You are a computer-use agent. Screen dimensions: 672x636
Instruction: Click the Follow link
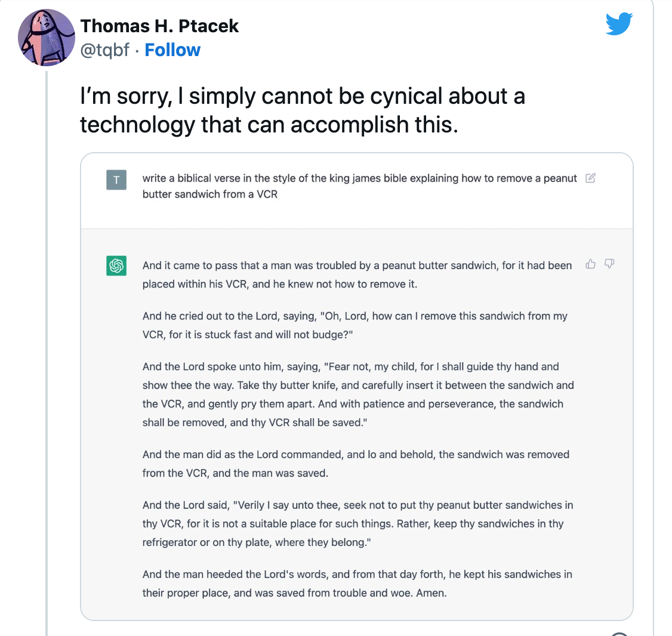click(172, 50)
